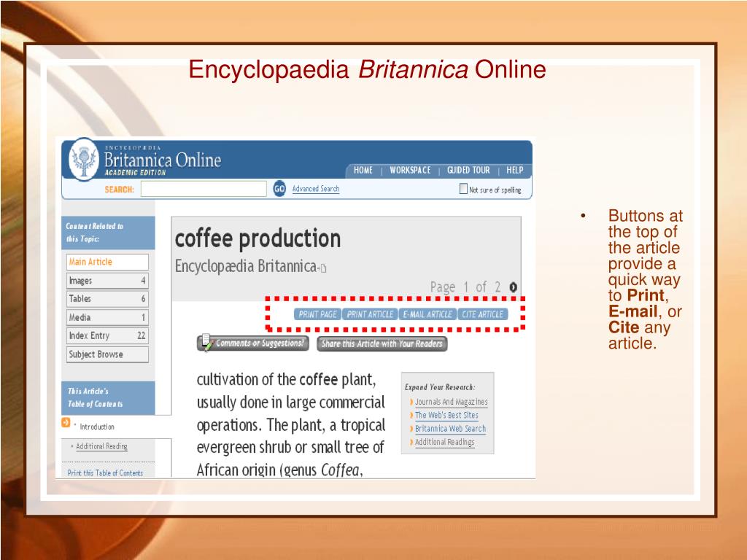Select the Subject Browse sidebar item

pyautogui.click(x=107, y=354)
